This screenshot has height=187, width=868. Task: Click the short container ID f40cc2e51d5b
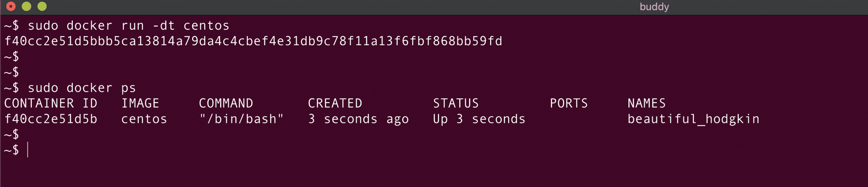coord(51,119)
